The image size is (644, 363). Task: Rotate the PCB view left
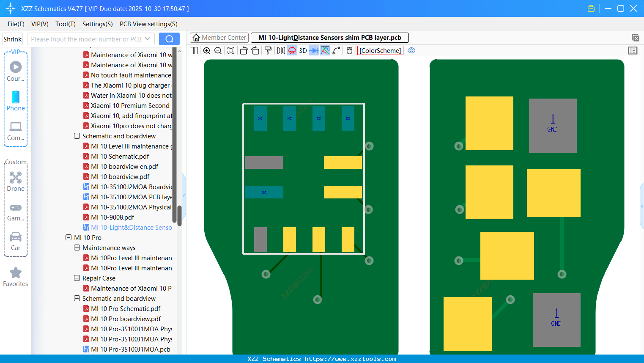(x=244, y=50)
